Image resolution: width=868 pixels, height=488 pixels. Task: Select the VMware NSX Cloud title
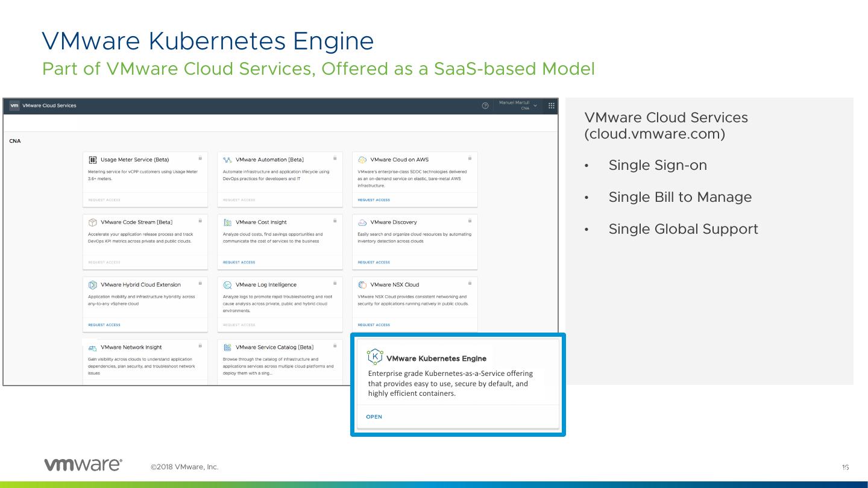point(395,285)
